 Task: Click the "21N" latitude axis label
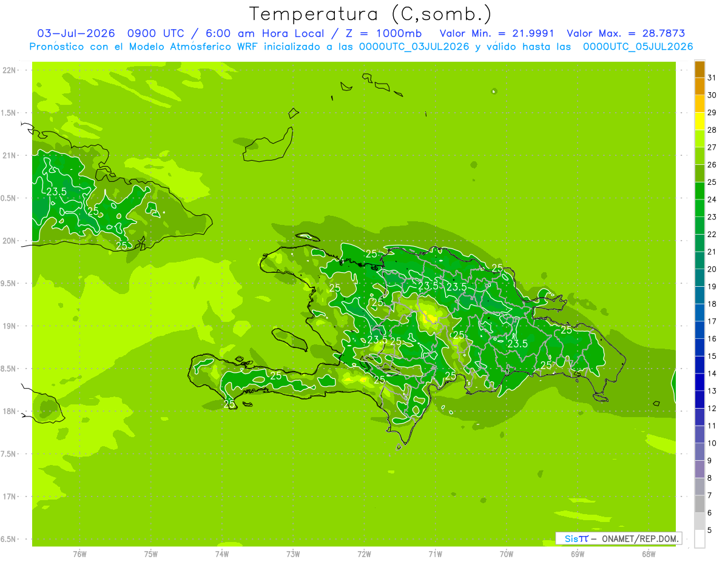[10, 155]
